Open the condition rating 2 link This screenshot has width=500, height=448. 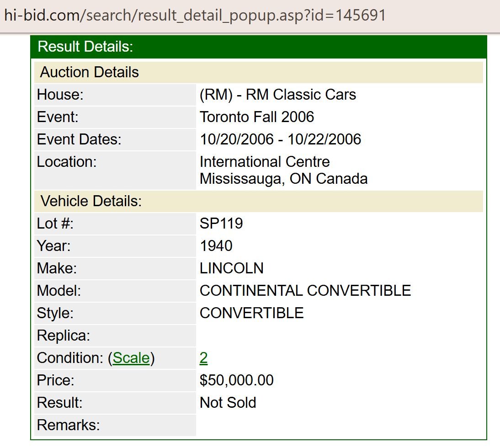[x=204, y=358]
